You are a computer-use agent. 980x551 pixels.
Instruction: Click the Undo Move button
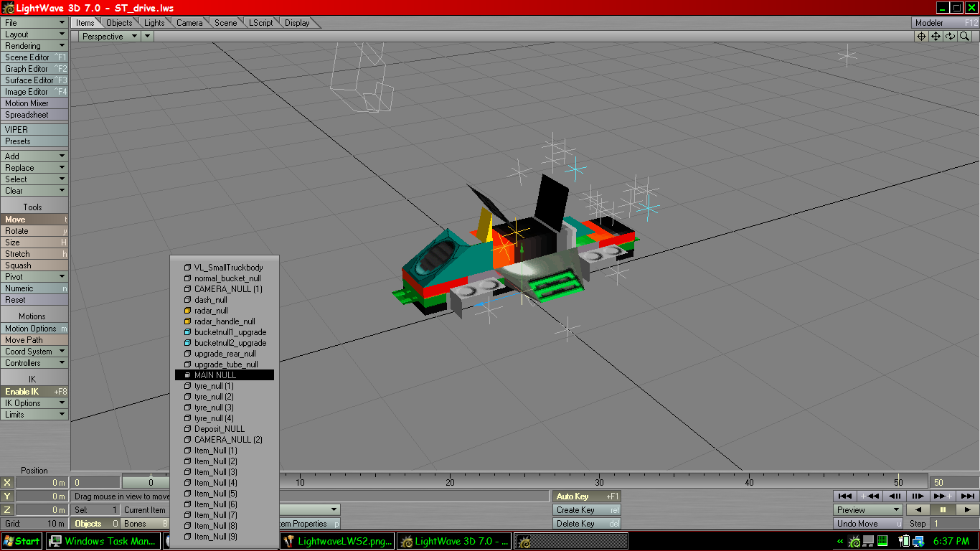(x=868, y=524)
